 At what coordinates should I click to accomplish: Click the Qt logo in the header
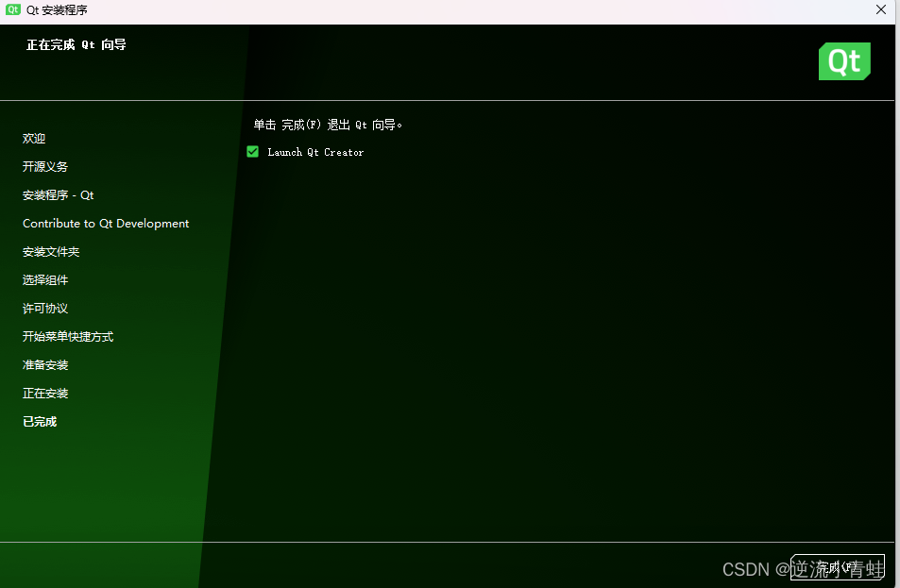[x=844, y=61]
